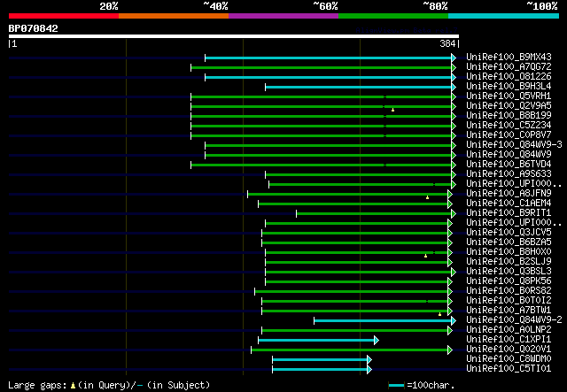Open subject UniRef100_Q5VRH1
567x392 pixels.
pyautogui.click(x=509, y=96)
